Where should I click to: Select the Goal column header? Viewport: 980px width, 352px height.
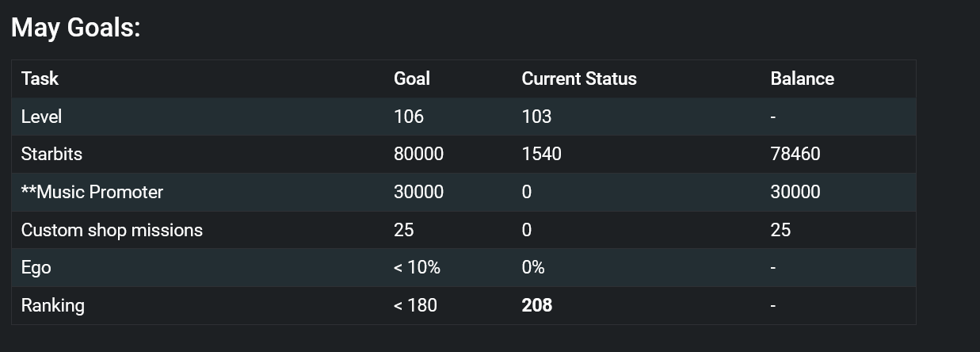412,78
